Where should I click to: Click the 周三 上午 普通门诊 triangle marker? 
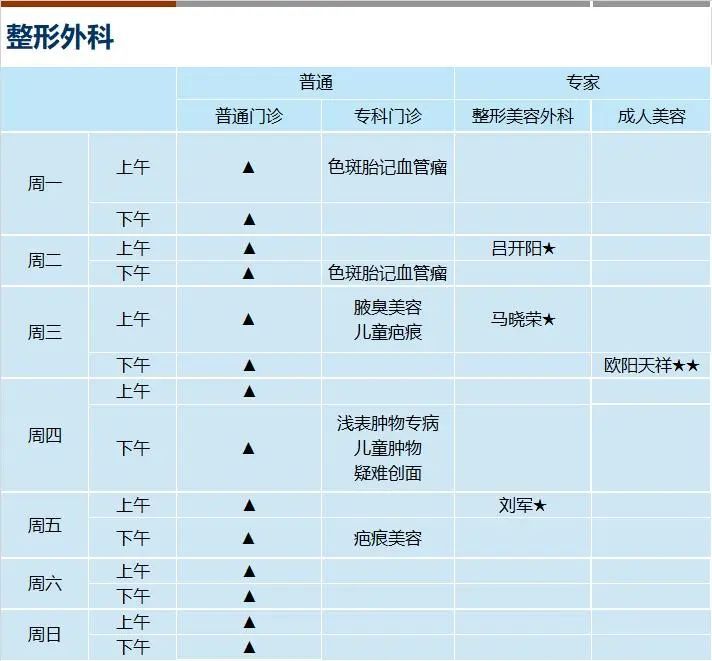click(249, 320)
